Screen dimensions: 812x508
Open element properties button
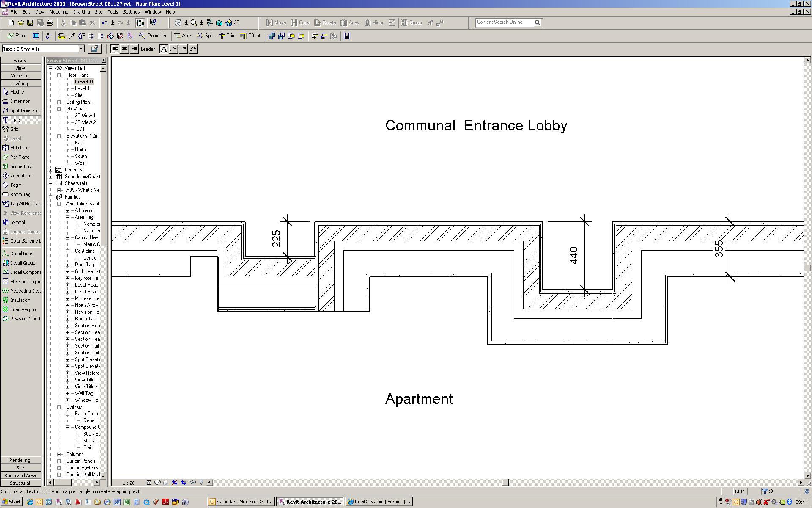(x=94, y=49)
